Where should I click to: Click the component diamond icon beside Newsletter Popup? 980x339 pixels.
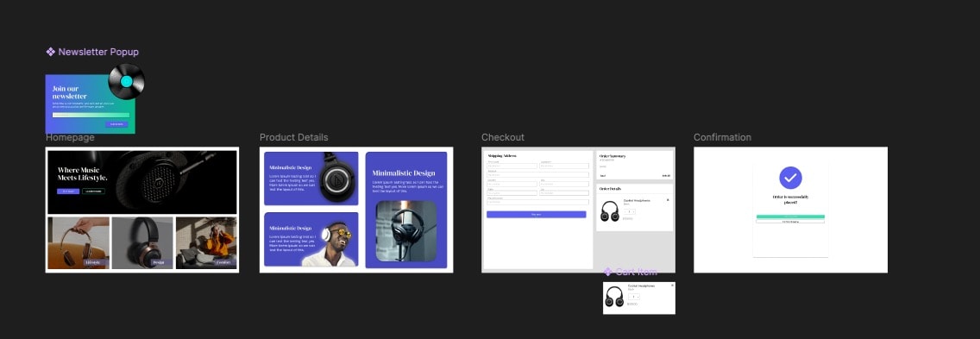coord(51,52)
